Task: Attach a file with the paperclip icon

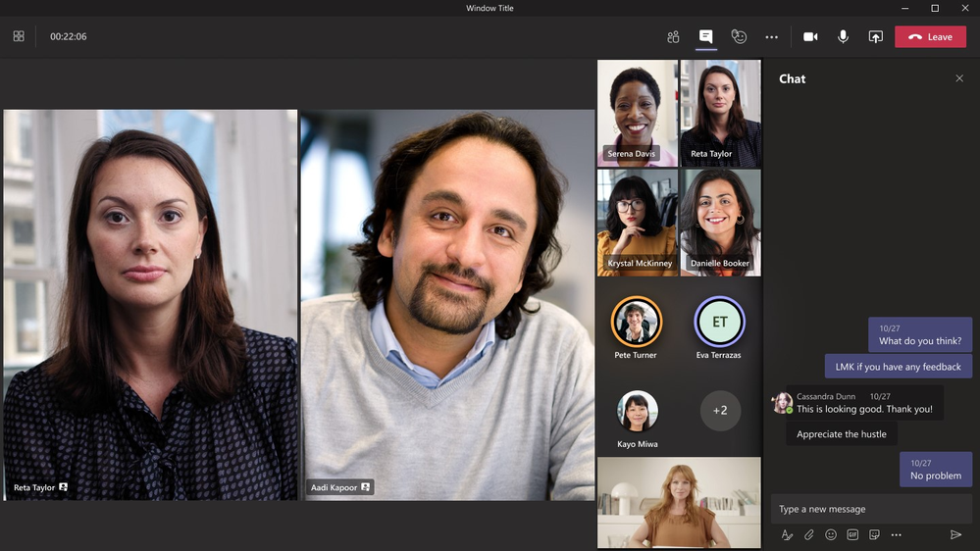Action: pyautogui.click(x=808, y=534)
